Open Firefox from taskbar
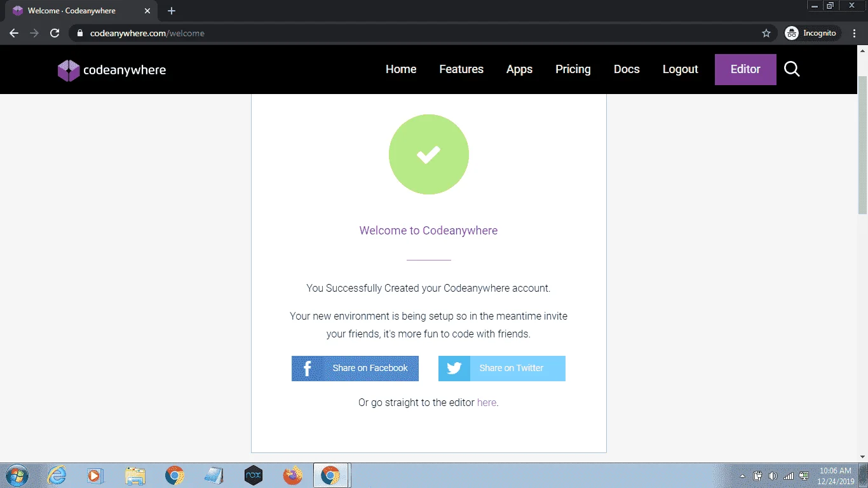868x488 pixels. click(293, 475)
